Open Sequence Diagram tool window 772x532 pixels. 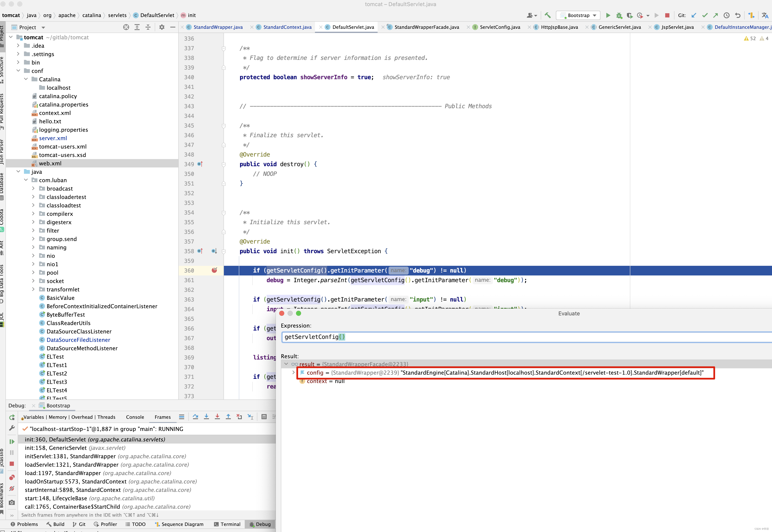click(x=179, y=524)
